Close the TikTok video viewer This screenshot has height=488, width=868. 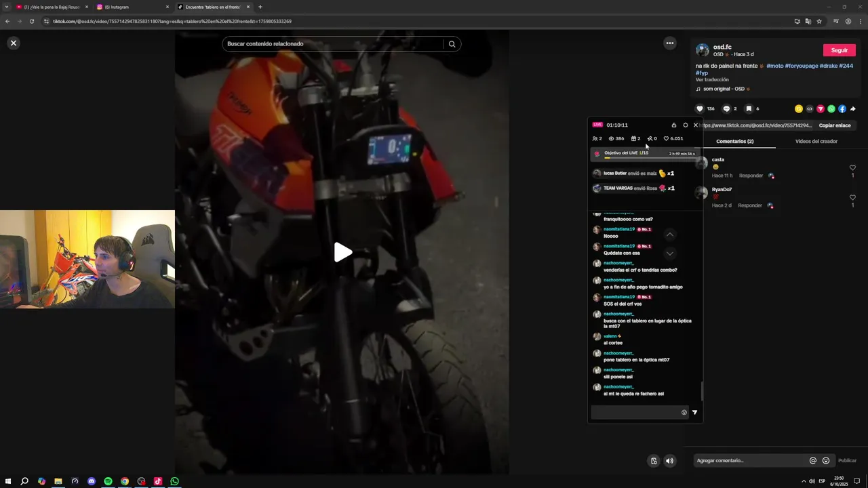point(13,43)
